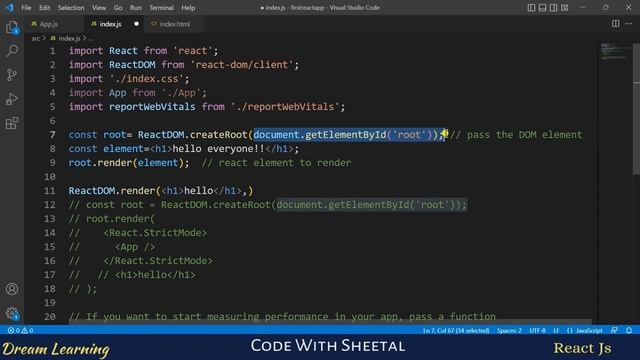Click the '// react element to render' comment
This screenshot has height=360, width=640.
point(276,162)
